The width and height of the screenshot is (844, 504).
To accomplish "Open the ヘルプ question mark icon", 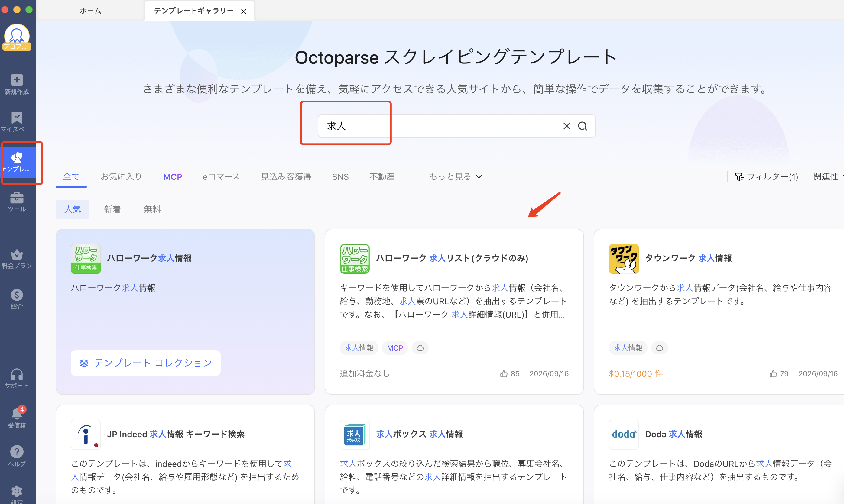I will click(x=17, y=452).
